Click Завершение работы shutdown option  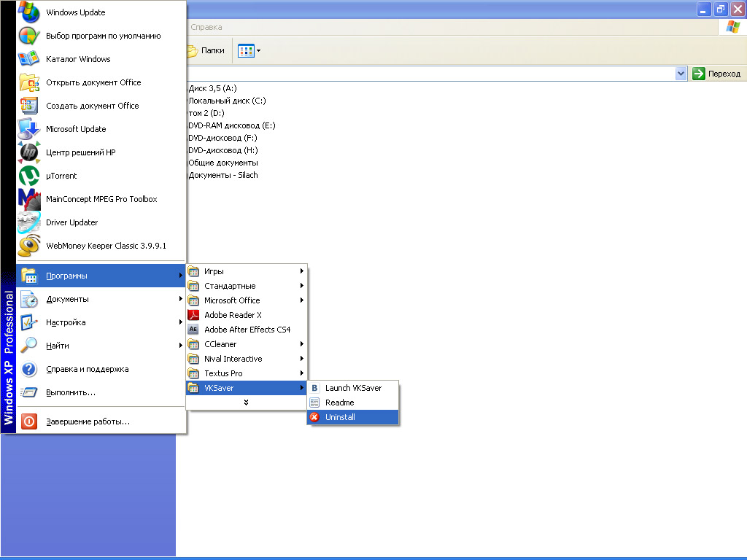click(88, 421)
